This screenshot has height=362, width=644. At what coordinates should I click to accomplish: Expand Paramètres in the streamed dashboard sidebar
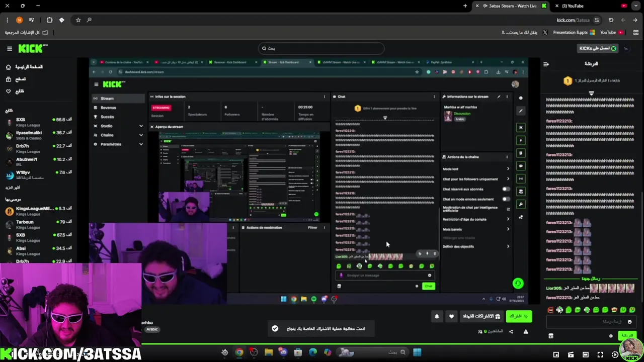click(141, 144)
